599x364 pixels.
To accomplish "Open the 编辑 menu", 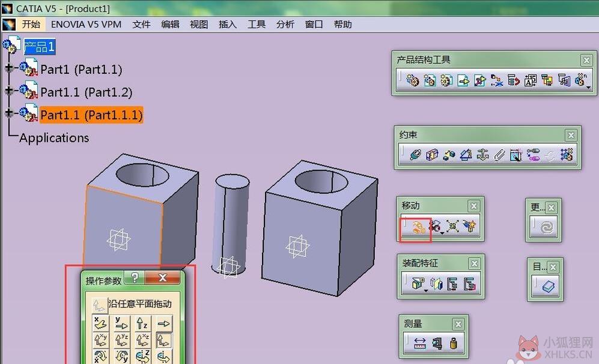I will tap(170, 24).
